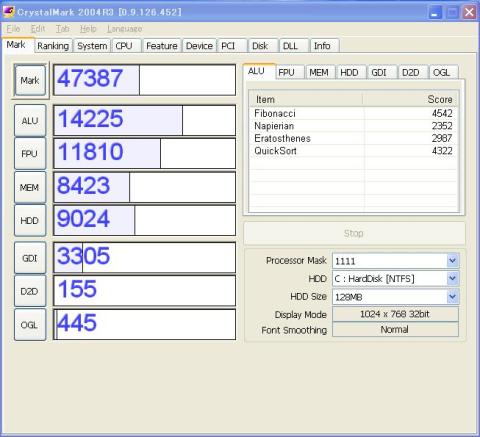The image size is (480, 437).
Task: Switch to the Disk tab
Action: click(x=263, y=46)
